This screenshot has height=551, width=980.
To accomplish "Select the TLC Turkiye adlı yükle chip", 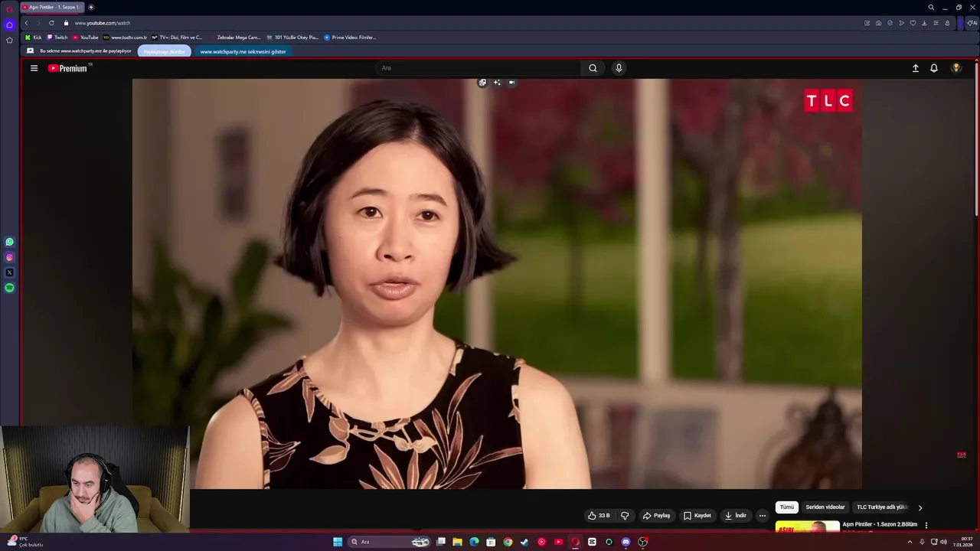I will (x=882, y=507).
